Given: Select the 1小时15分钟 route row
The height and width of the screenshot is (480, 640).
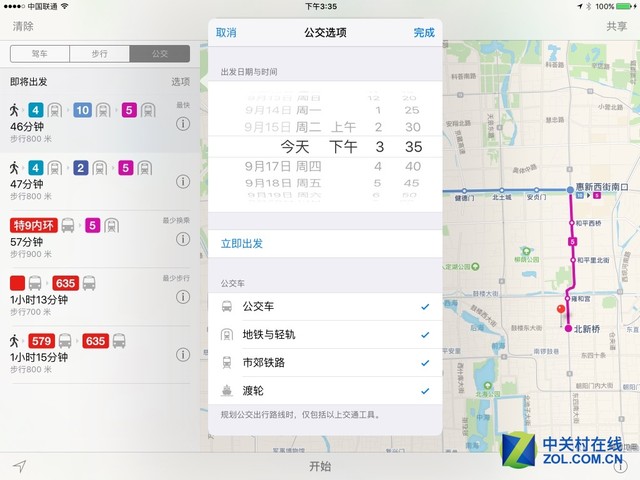Looking at the screenshot, I should click(x=100, y=355).
